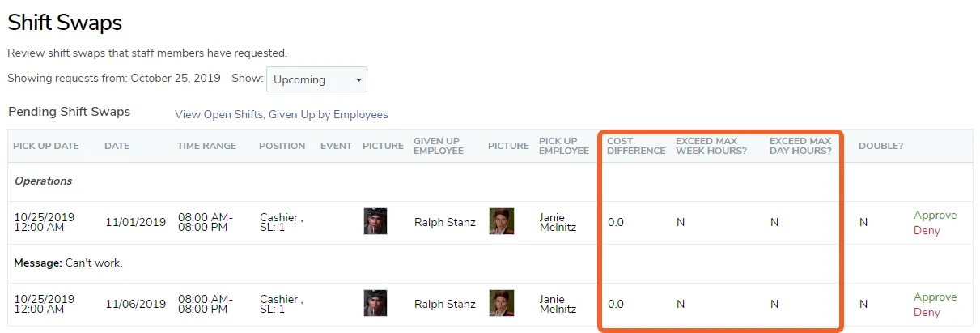Open the Show Upcoming dropdown
This screenshot has height=333, width=980.
click(x=316, y=79)
